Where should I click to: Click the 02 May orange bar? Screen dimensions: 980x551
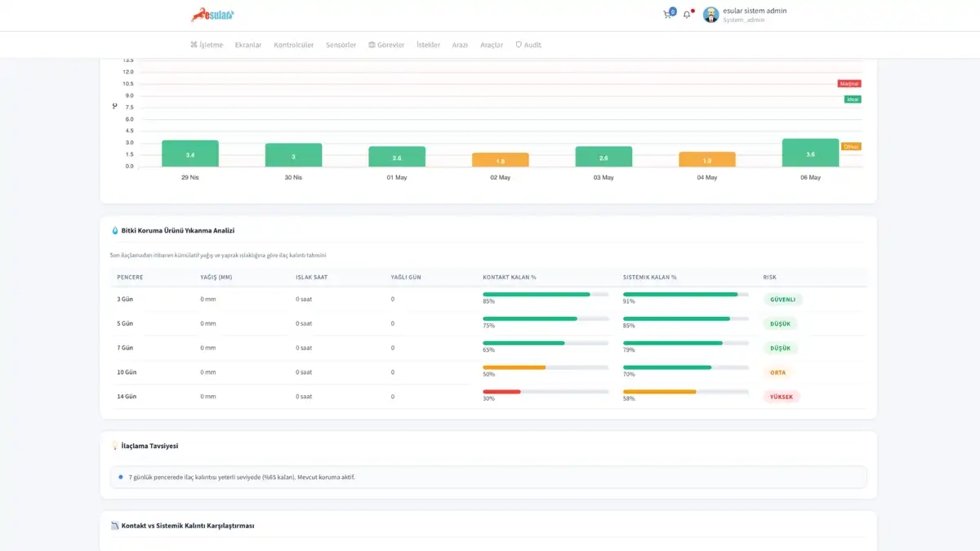[x=500, y=160]
